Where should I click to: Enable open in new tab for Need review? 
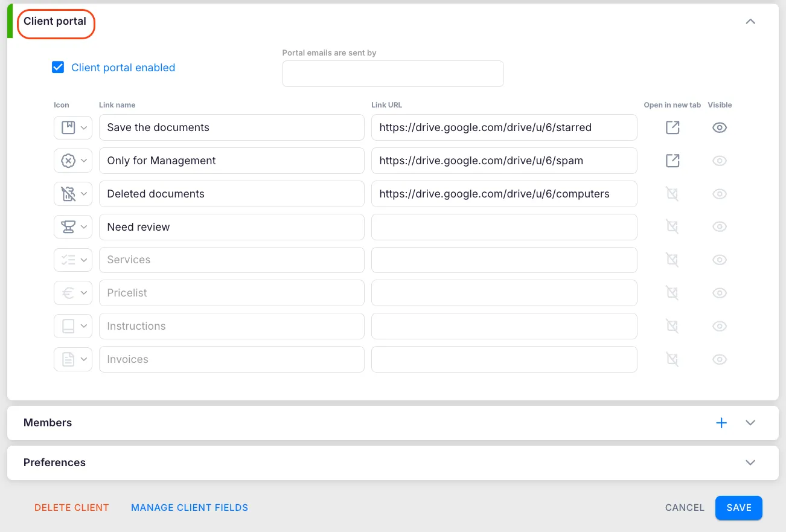click(672, 227)
